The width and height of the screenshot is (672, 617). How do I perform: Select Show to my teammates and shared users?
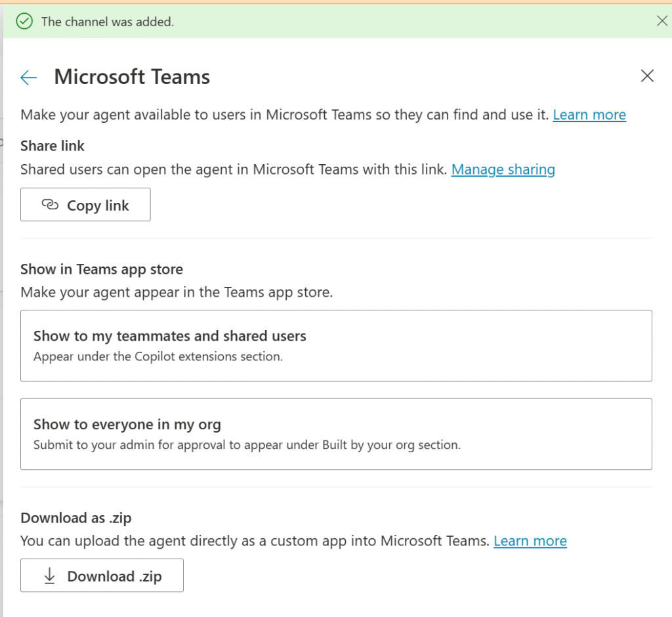pos(337,346)
